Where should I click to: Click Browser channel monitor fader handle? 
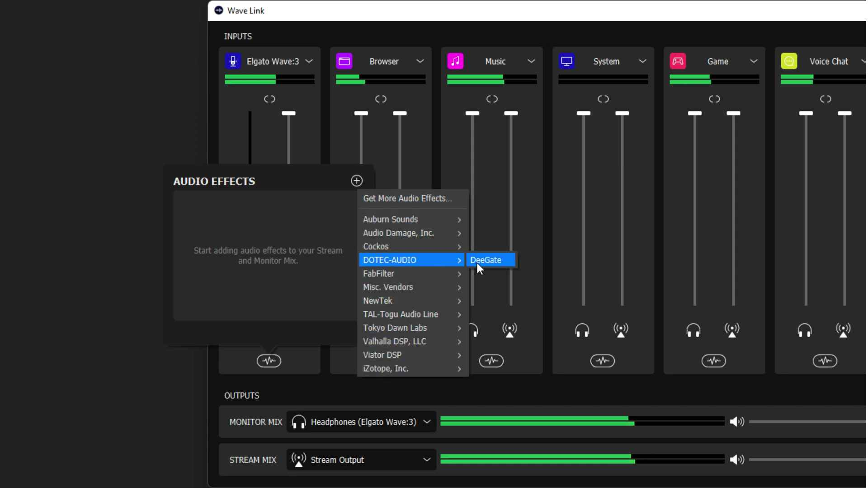(x=361, y=113)
